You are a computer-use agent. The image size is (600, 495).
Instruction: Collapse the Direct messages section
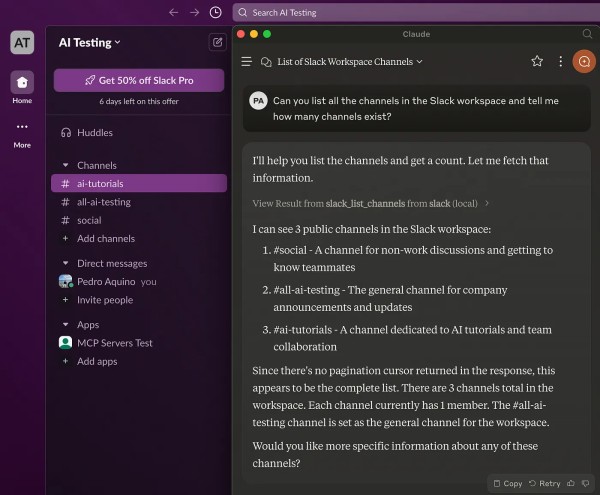click(x=65, y=263)
